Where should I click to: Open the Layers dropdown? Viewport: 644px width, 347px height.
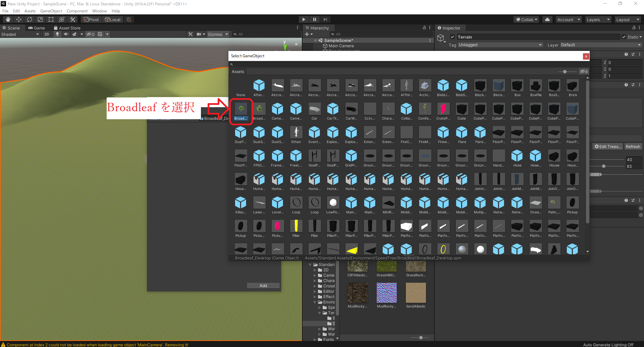point(598,19)
